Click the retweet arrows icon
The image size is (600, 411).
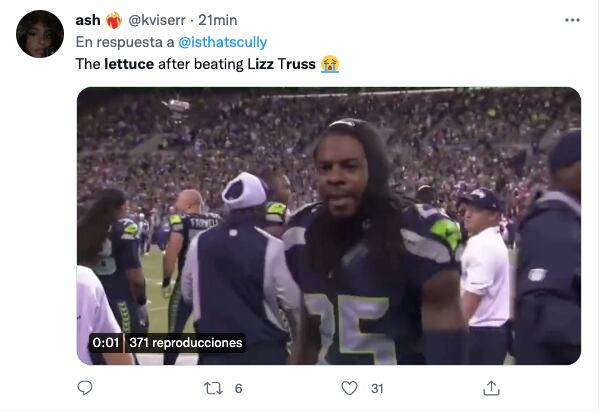click(x=213, y=388)
